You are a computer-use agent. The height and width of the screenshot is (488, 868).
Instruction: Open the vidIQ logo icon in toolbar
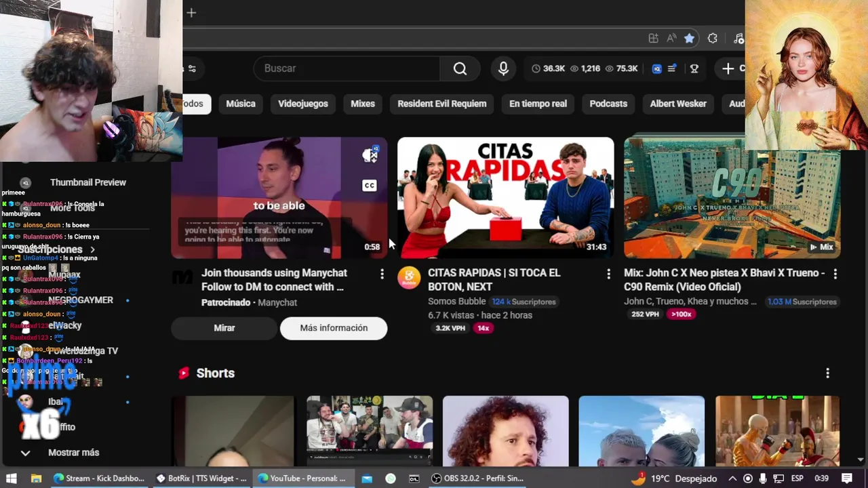pyautogui.click(x=656, y=68)
